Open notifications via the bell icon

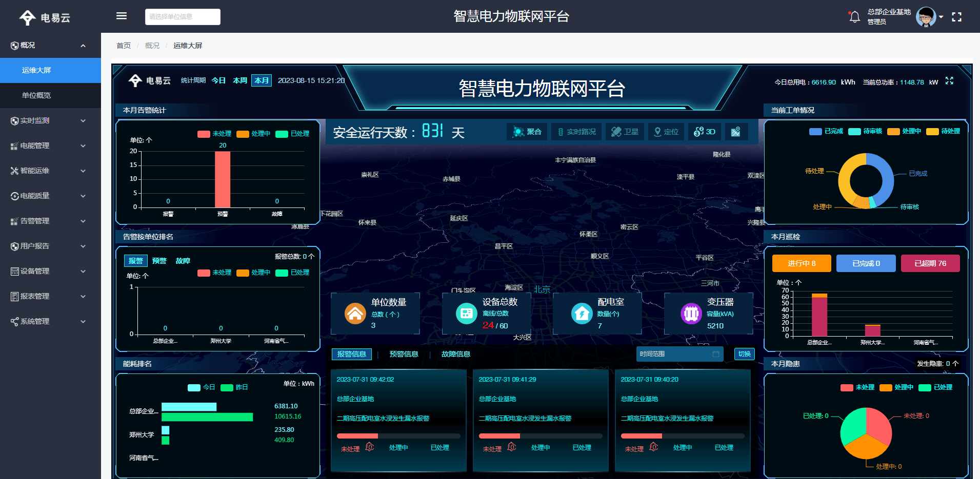pyautogui.click(x=854, y=17)
